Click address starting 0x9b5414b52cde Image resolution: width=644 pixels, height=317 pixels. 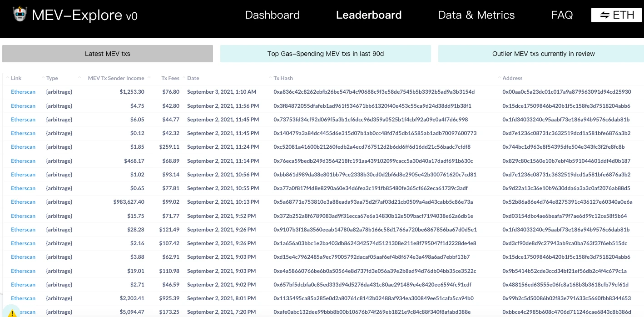point(565,271)
